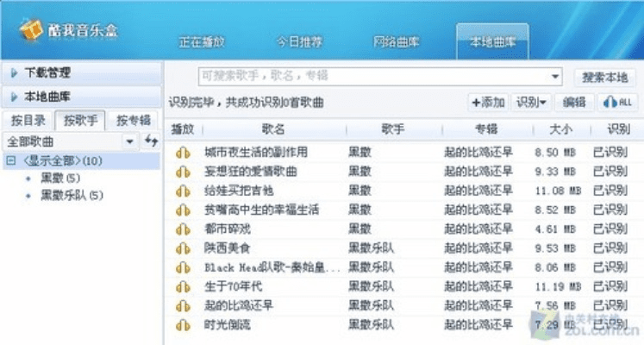The width and height of the screenshot is (644, 345).
Task: Sort by the 歌名 column header
Action: tap(273, 129)
